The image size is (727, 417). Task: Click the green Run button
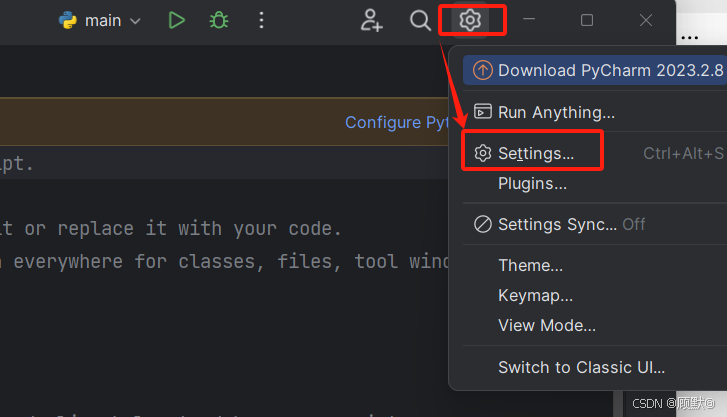point(177,20)
